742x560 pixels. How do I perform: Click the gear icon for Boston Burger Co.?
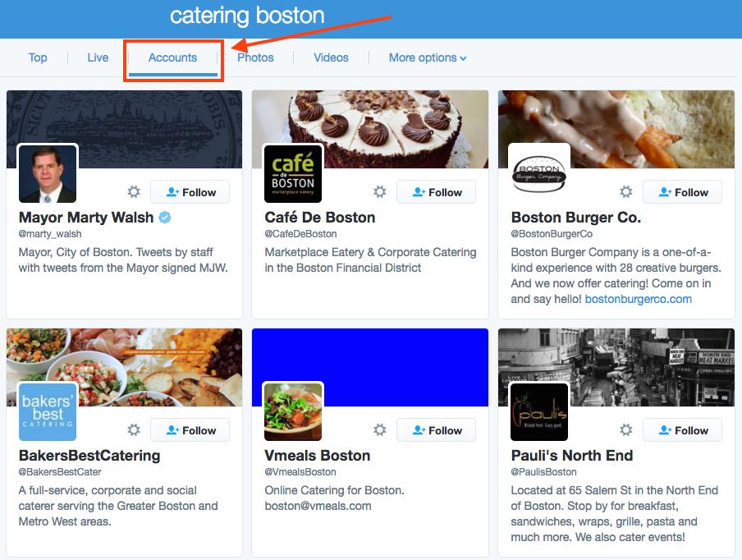pyautogui.click(x=625, y=191)
